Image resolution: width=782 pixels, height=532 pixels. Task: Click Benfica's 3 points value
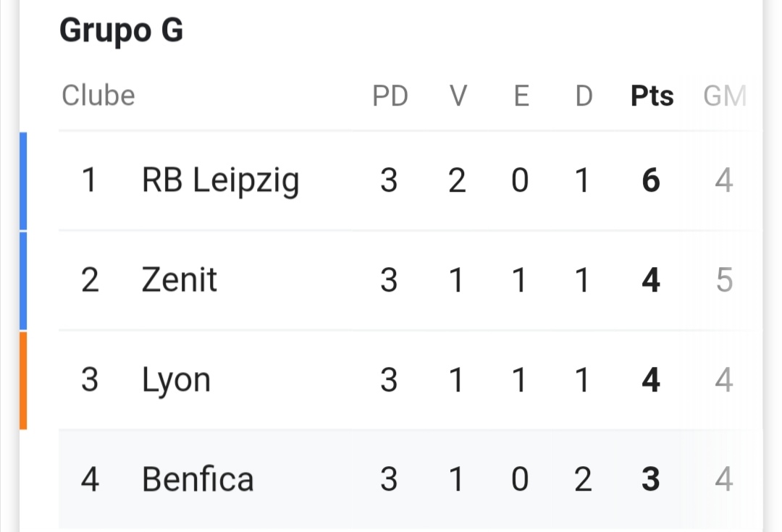point(651,479)
